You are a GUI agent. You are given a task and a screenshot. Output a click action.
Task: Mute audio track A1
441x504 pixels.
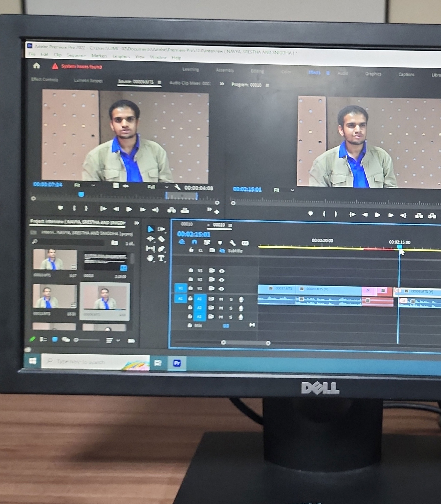[x=221, y=299]
